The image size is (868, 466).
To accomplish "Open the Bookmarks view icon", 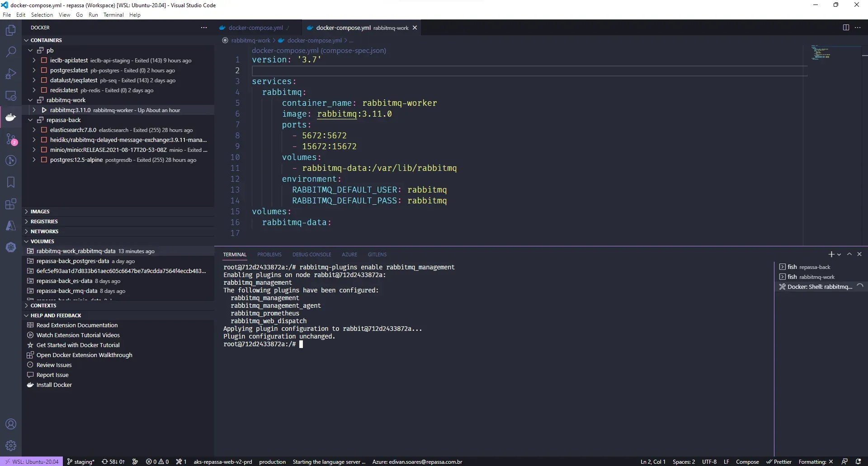I will (x=11, y=182).
